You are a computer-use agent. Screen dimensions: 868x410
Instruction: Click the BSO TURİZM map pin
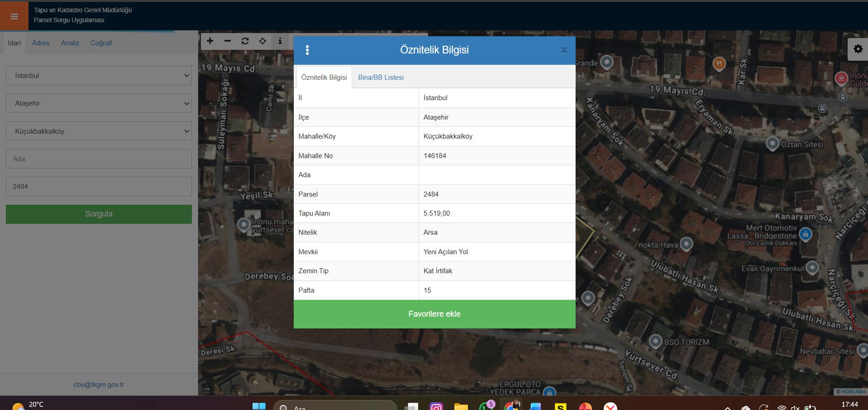[656, 341]
